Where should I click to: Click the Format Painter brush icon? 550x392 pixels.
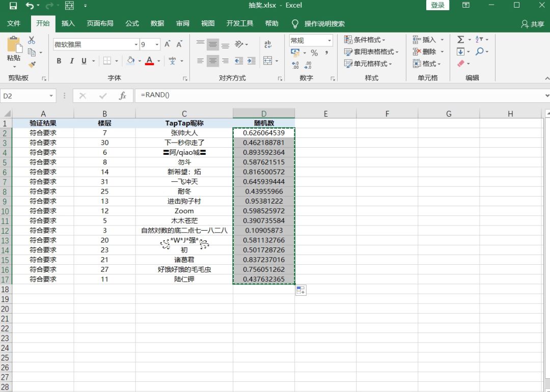(x=32, y=65)
